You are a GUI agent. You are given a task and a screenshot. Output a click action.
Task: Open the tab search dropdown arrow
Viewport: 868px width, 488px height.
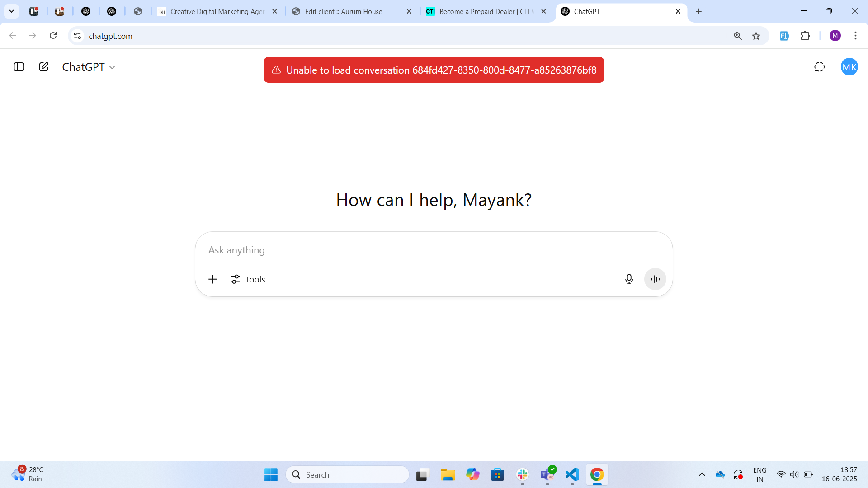click(x=11, y=11)
